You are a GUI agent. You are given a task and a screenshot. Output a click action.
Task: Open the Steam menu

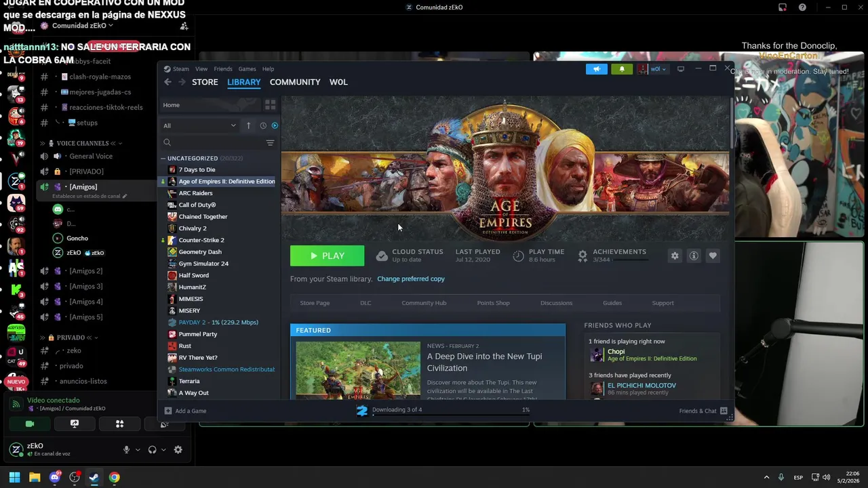(x=181, y=69)
